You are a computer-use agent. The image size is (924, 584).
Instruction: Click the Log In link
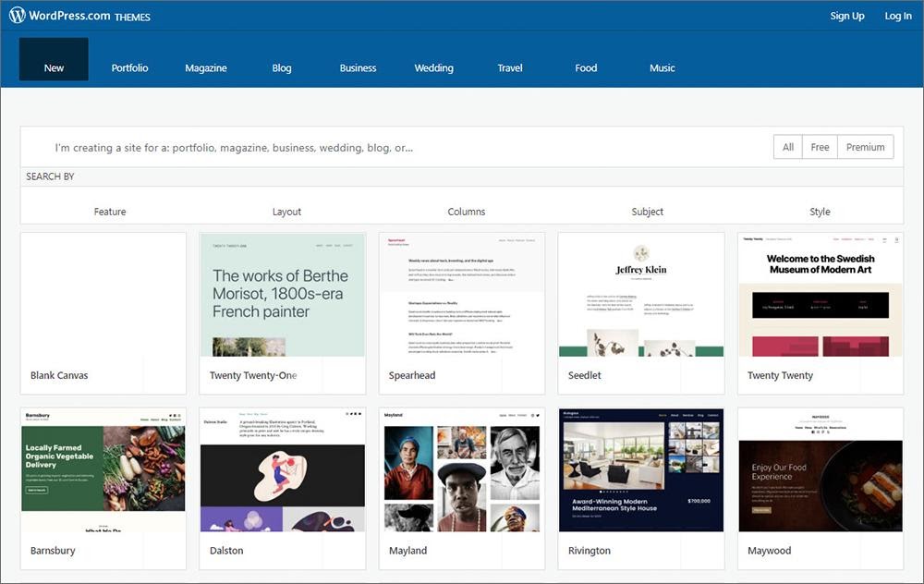897,16
